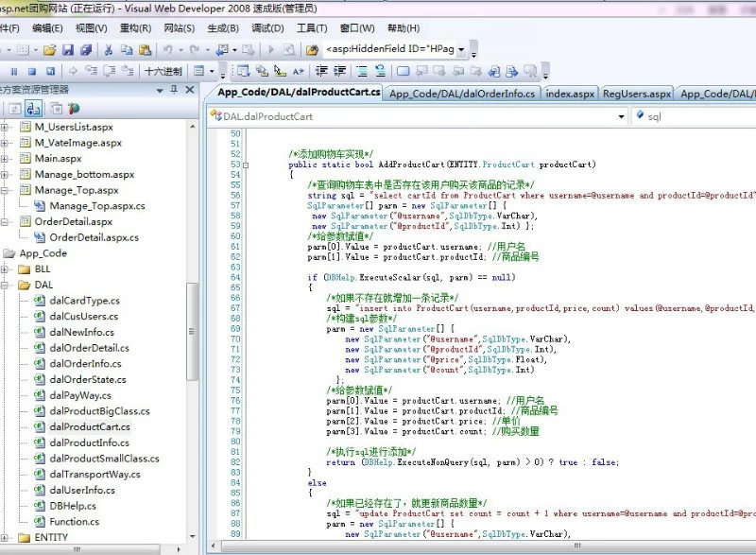Select Function.cs in the DAL folder
756x555 pixels.
pos(75,522)
